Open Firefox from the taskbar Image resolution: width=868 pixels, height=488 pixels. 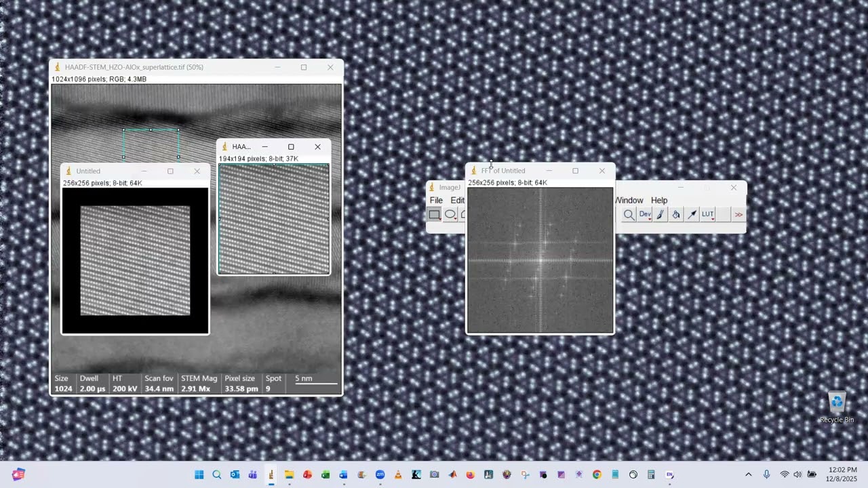(471, 474)
